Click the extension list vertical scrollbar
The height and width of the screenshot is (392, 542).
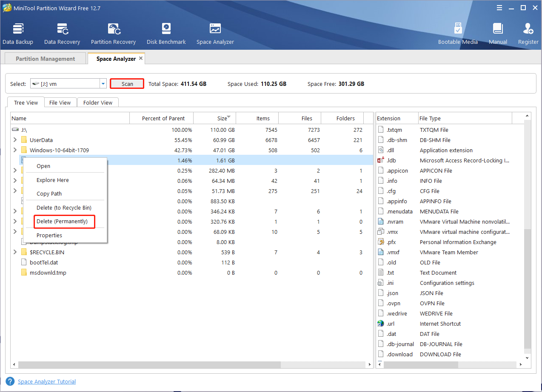click(x=528, y=289)
